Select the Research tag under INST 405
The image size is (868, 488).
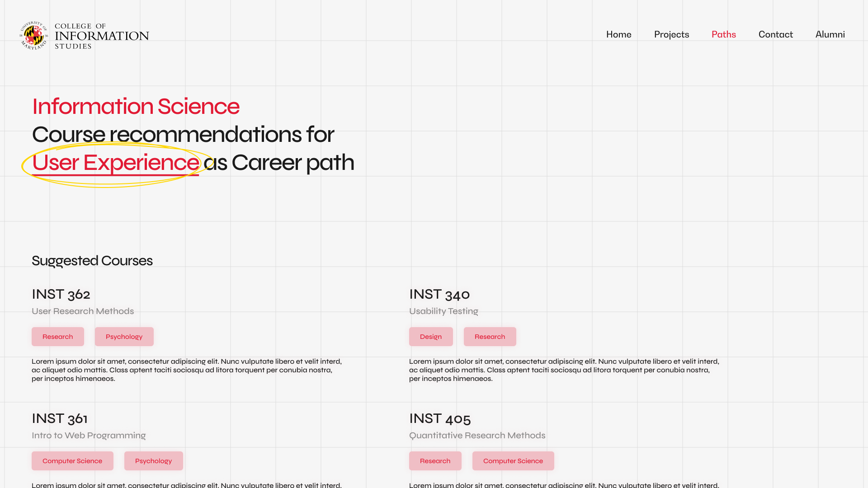tap(435, 461)
